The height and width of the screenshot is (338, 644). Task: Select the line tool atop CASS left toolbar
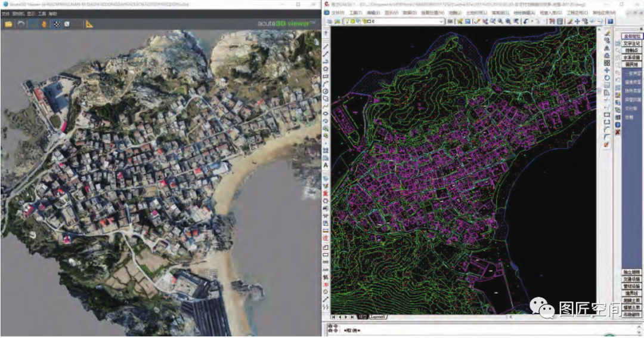coord(326,47)
